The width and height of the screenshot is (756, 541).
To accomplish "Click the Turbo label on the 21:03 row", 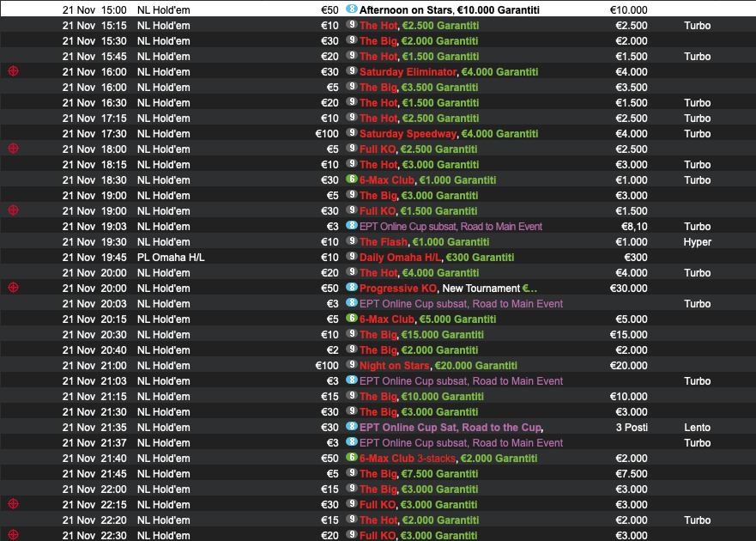I will 697,380.
